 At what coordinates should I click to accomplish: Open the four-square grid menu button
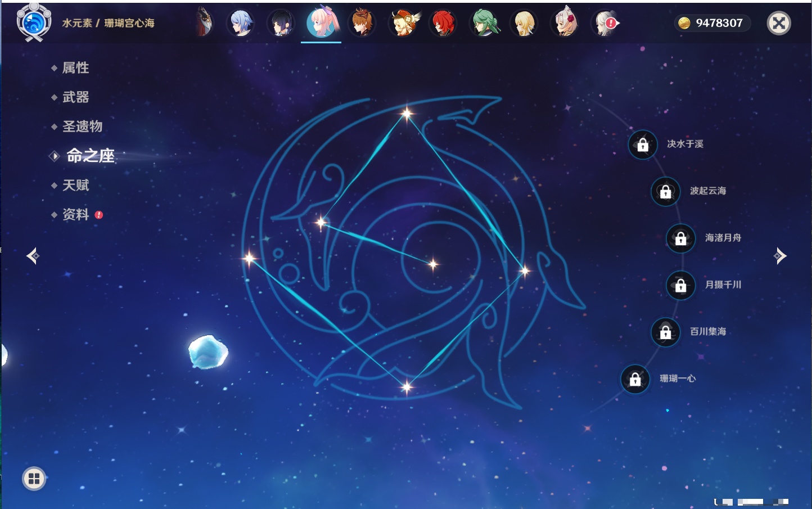tap(34, 479)
